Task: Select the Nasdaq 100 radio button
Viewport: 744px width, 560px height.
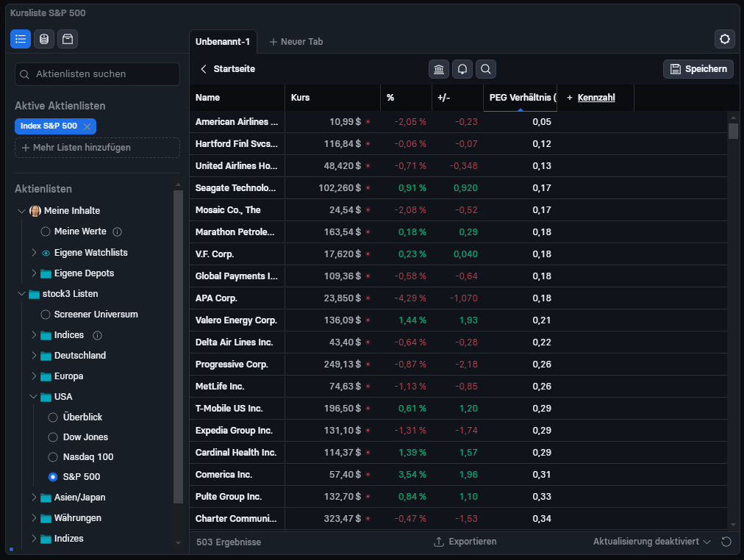Action: click(53, 457)
